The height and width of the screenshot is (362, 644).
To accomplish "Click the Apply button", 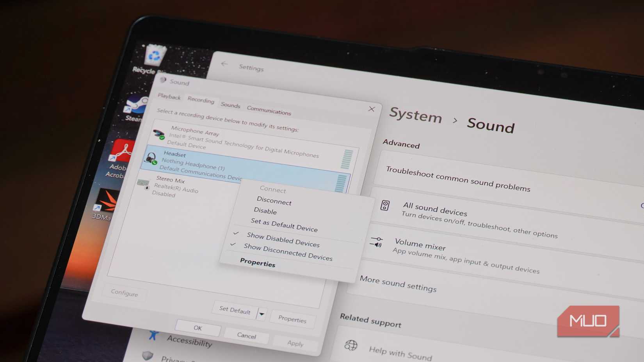I will click(295, 343).
